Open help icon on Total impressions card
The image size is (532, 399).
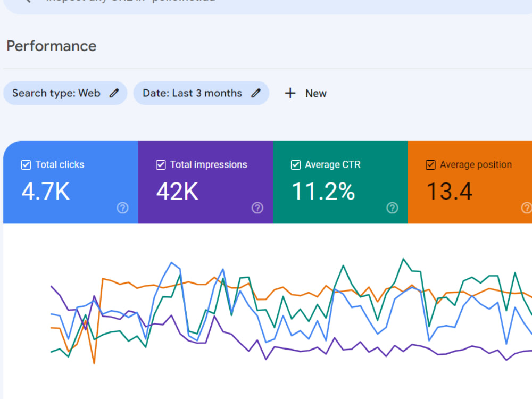[257, 207]
